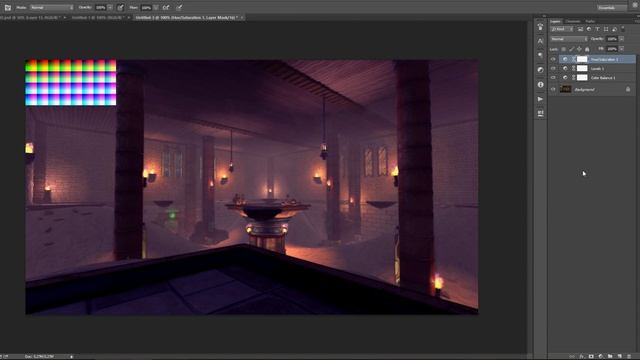Filter for type layers icon

coord(597,29)
